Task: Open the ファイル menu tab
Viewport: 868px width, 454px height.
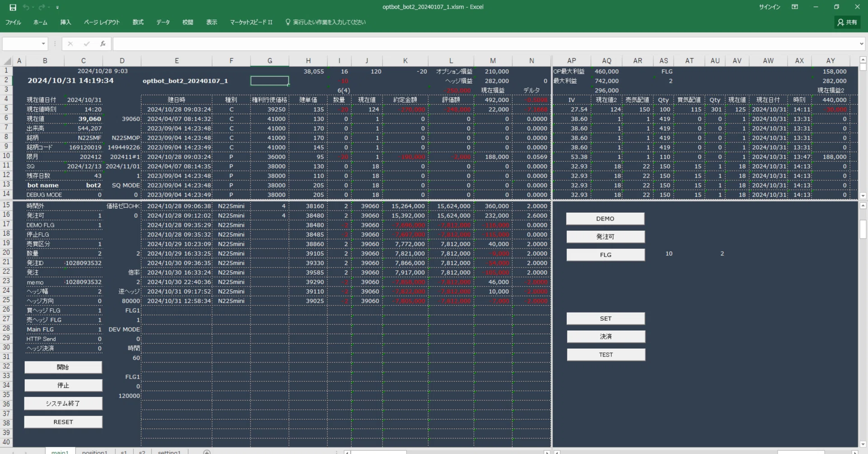Action: [13, 22]
